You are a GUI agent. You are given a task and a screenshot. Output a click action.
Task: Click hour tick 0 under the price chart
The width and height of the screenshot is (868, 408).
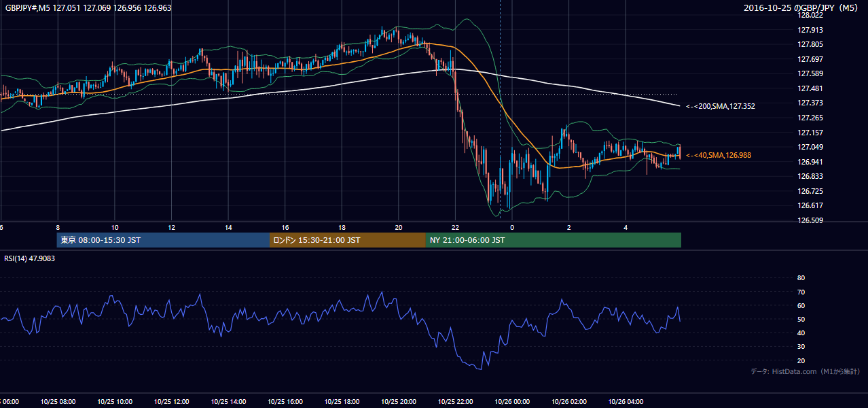tap(512, 228)
